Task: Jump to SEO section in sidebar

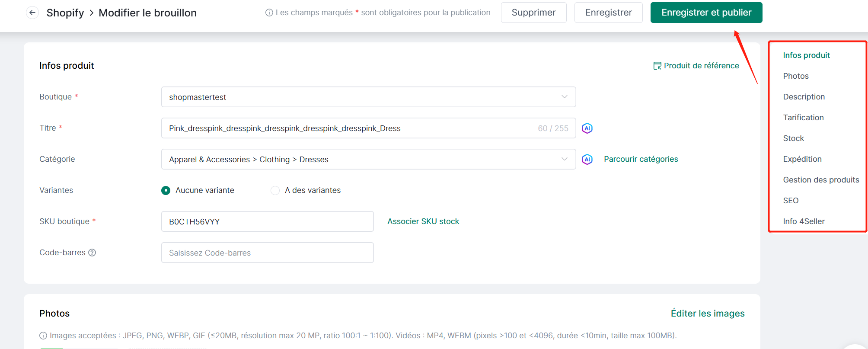Action: coord(791,201)
